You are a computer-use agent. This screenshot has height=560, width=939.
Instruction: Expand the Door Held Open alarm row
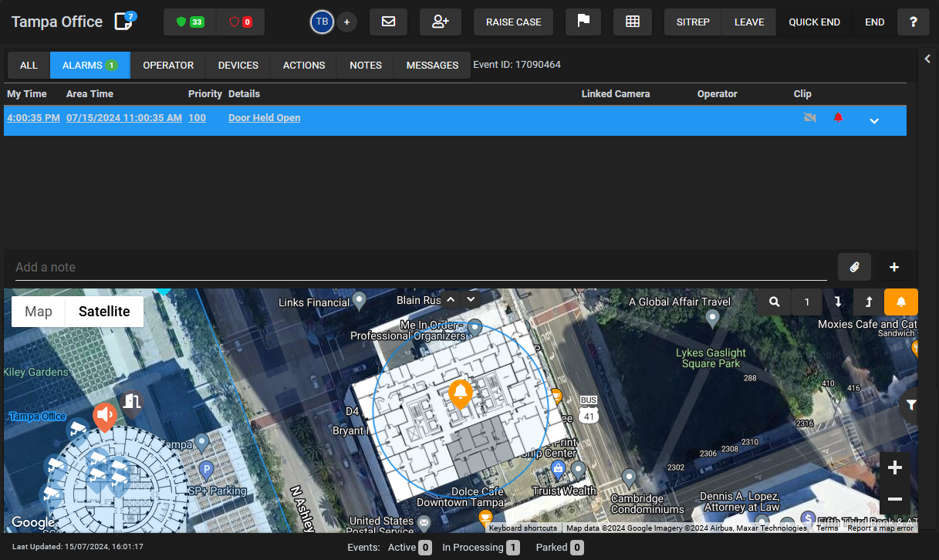click(x=874, y=120)
